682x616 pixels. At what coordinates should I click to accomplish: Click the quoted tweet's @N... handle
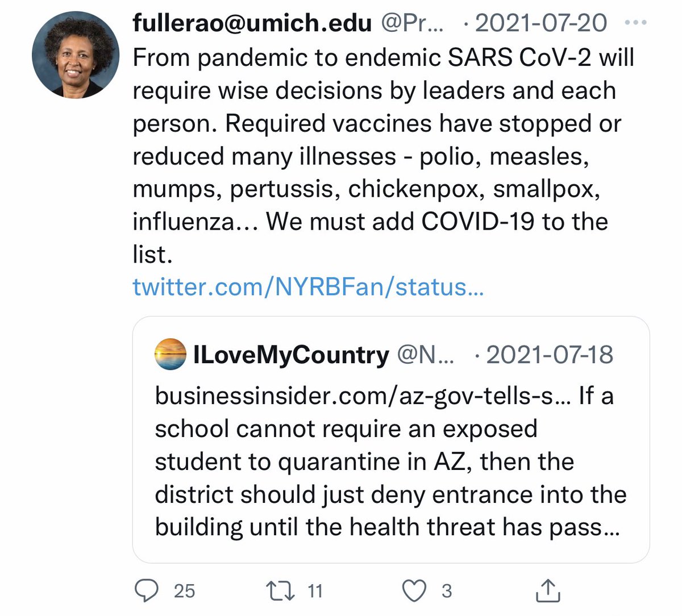425,355
